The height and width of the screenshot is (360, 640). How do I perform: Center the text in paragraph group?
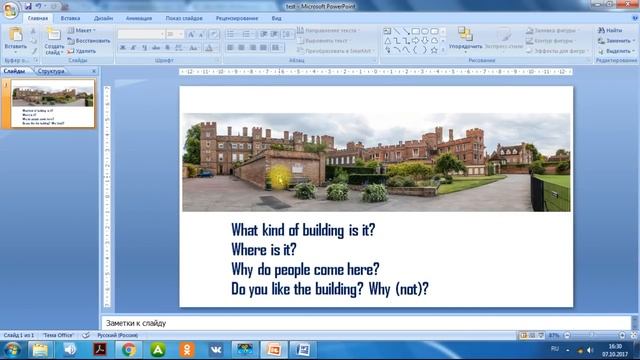(x=241, y=48)
